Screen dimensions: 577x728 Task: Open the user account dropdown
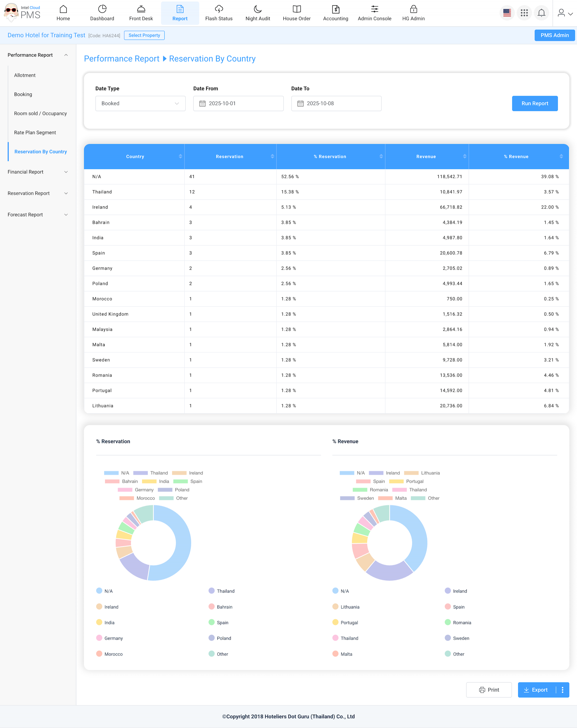(x=565, y=13)
